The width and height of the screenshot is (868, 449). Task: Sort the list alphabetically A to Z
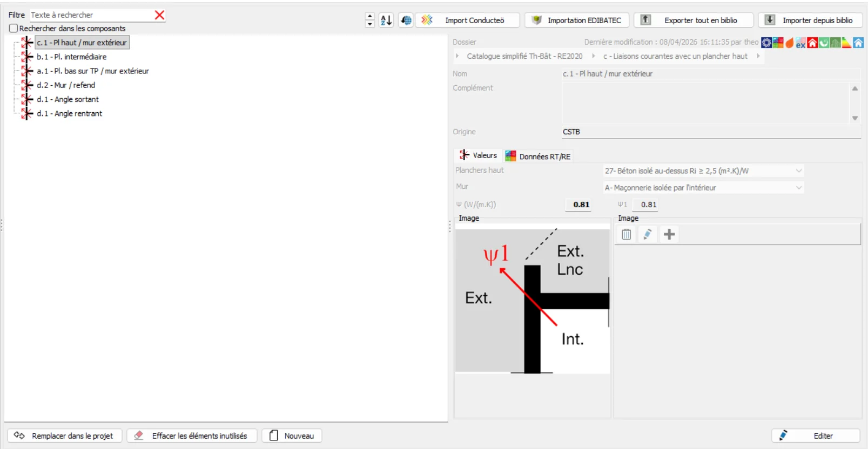coord(386,21)
